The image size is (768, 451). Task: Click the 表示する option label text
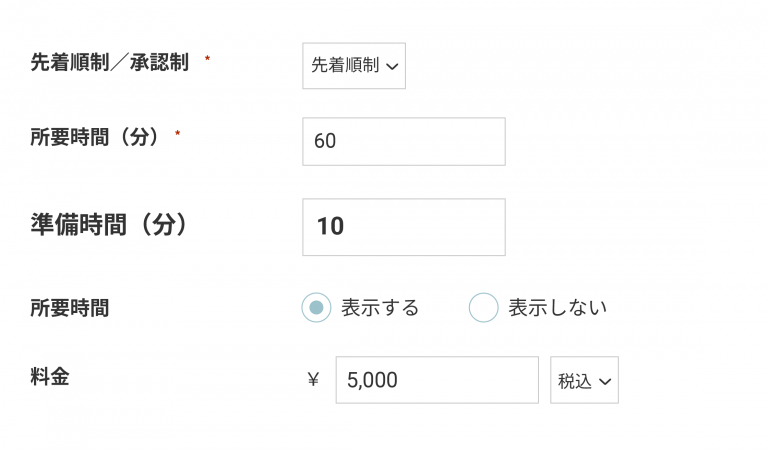[380, 308]
